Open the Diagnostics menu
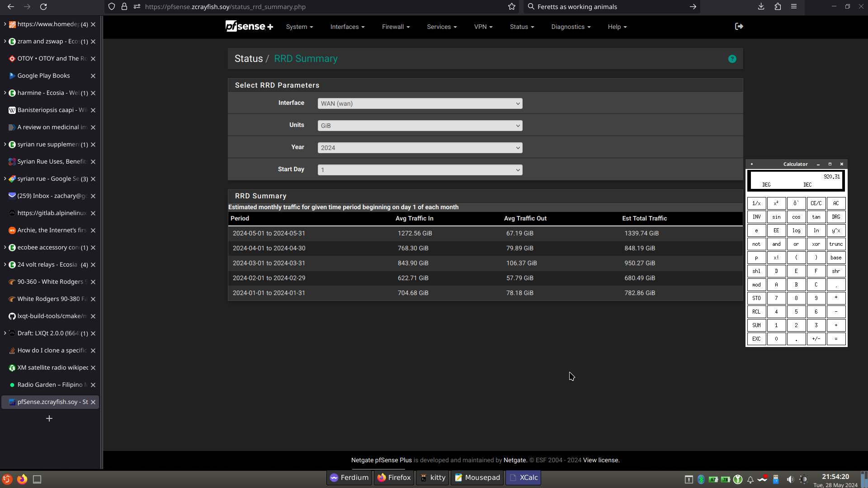The image size is (868, 488). (x=571, y=27)
